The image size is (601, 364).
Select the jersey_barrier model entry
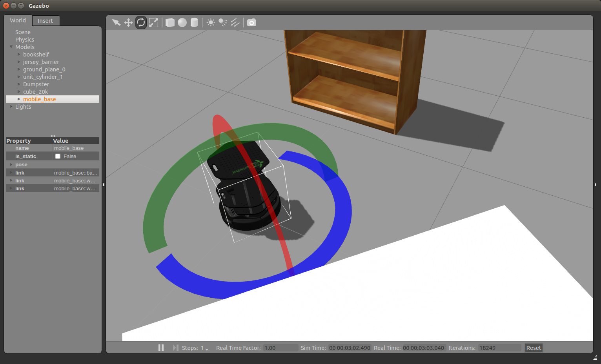tap(41, 62)
